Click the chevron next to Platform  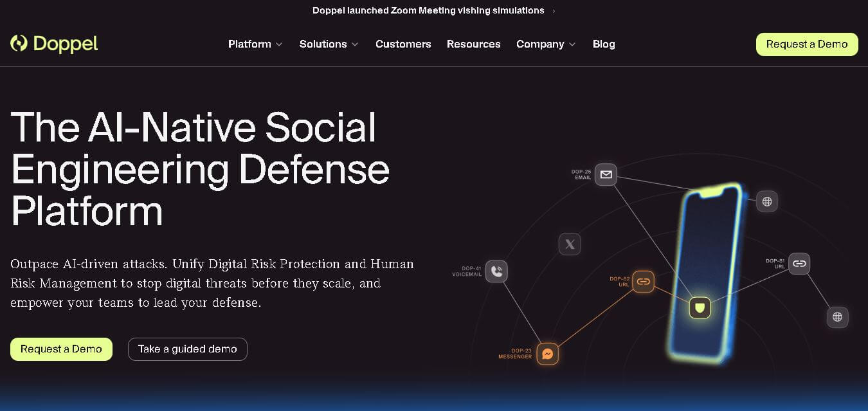point(279,44)
